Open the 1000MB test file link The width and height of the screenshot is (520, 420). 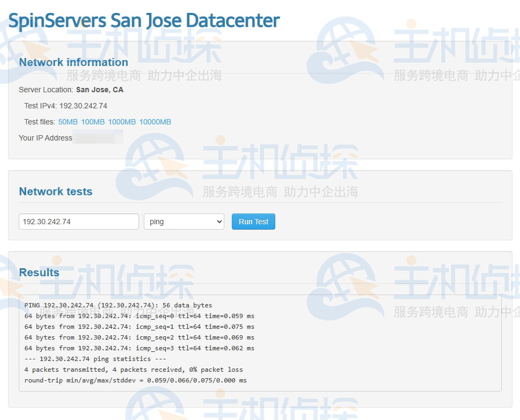[x=122, y=122]
